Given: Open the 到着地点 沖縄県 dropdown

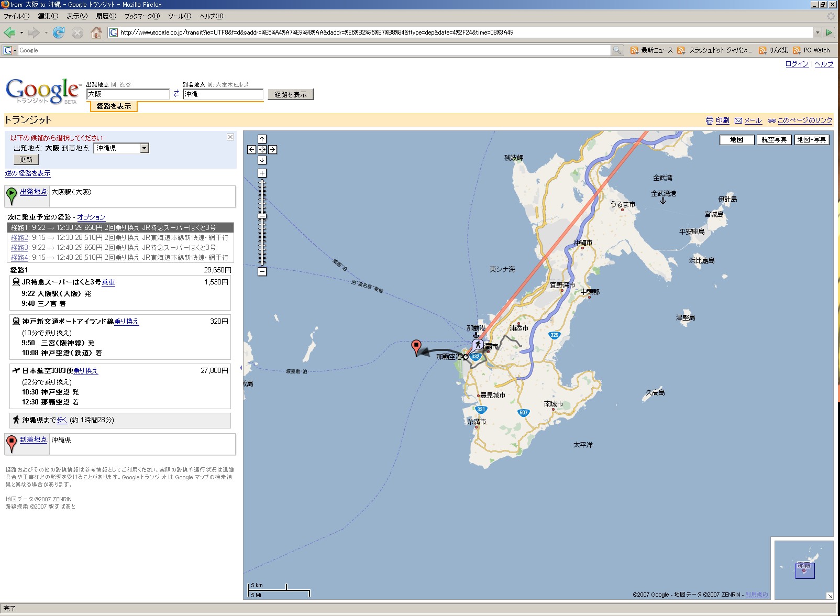Looking at the screenshot, I should 121,148.
